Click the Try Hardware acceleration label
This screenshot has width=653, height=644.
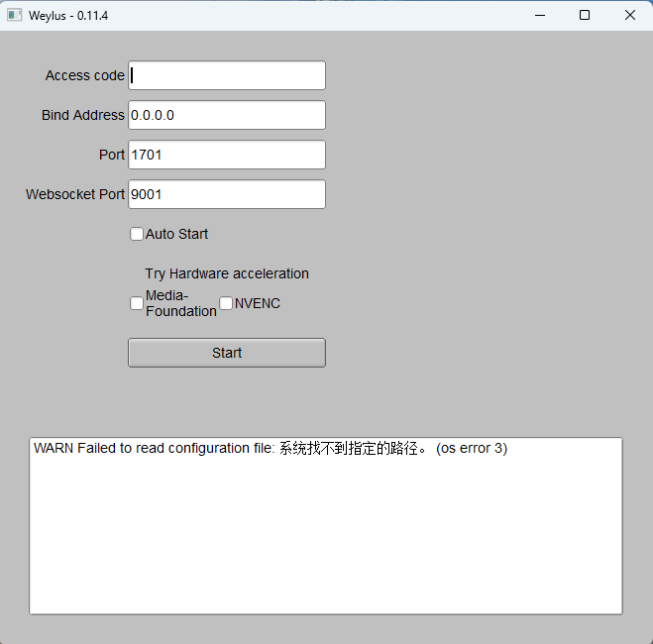[227, 273]
